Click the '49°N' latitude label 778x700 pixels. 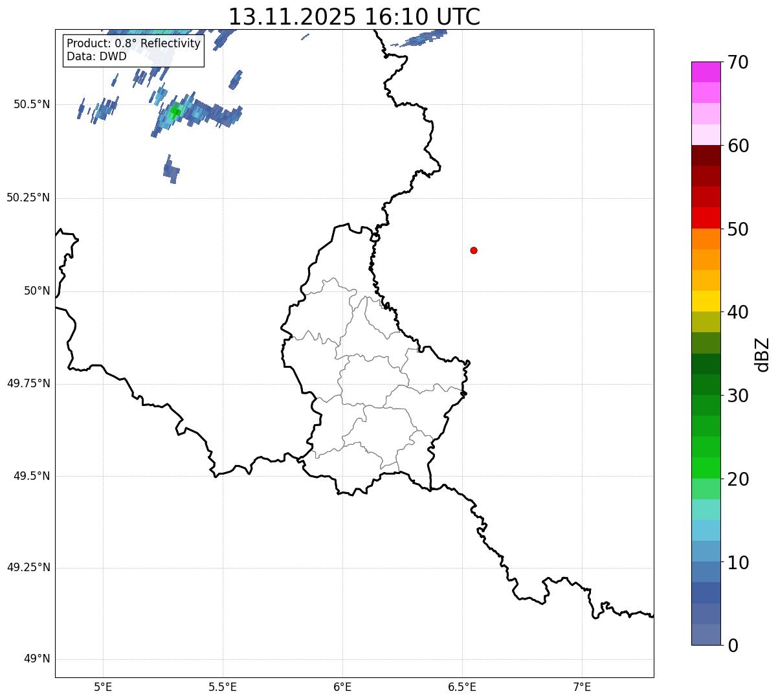37,659
